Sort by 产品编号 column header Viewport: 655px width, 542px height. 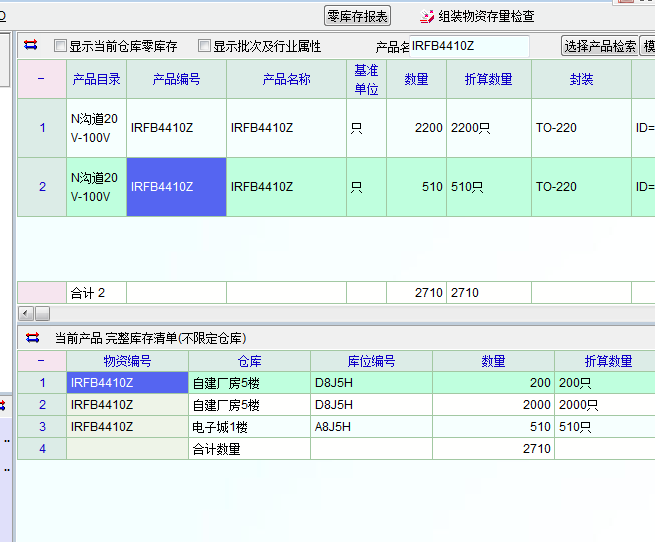[176, 79]
